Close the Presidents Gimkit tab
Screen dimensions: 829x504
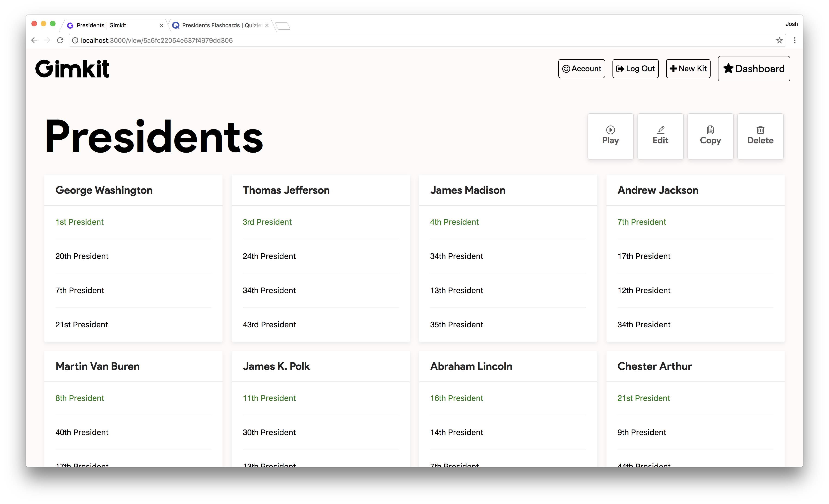(x=161, y=26)
